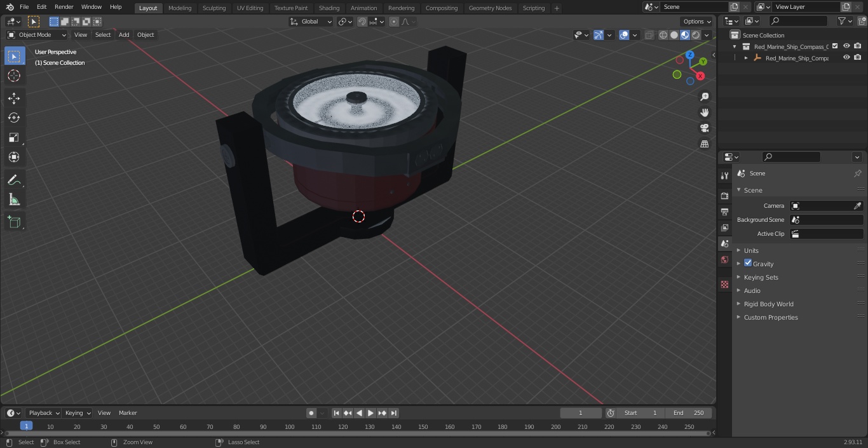Toggle visibility of Red_Marine_Ship_Compass collection
Image resolution: width=868 pixels, height=448 pixels.
tap(846, 46)
